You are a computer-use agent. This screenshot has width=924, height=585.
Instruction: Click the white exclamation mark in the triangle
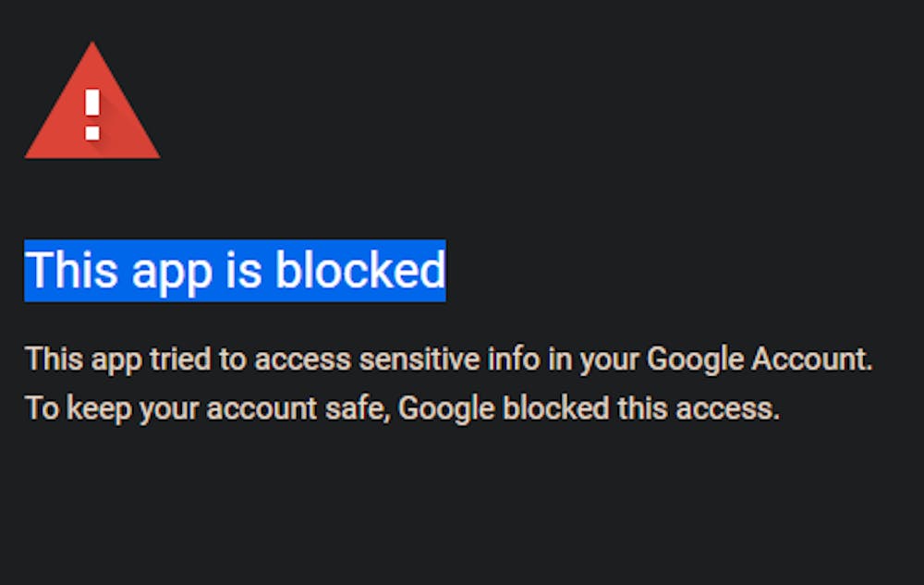pos(92,115)
